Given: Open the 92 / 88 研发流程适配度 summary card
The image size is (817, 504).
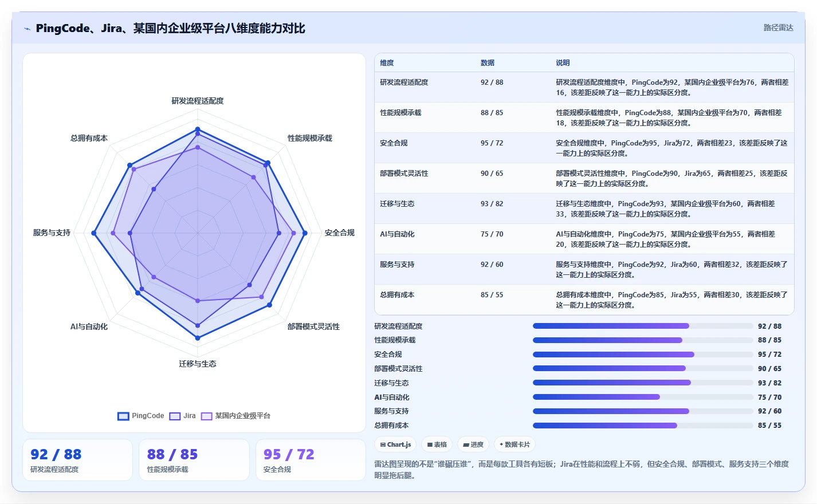Looking at the screenshot, I should (x=77, y=460).
